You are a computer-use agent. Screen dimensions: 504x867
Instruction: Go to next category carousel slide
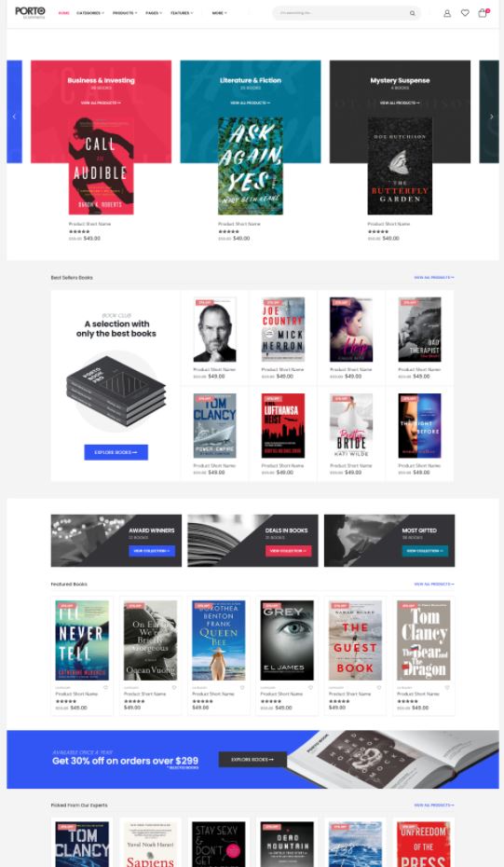pos(491,117)
